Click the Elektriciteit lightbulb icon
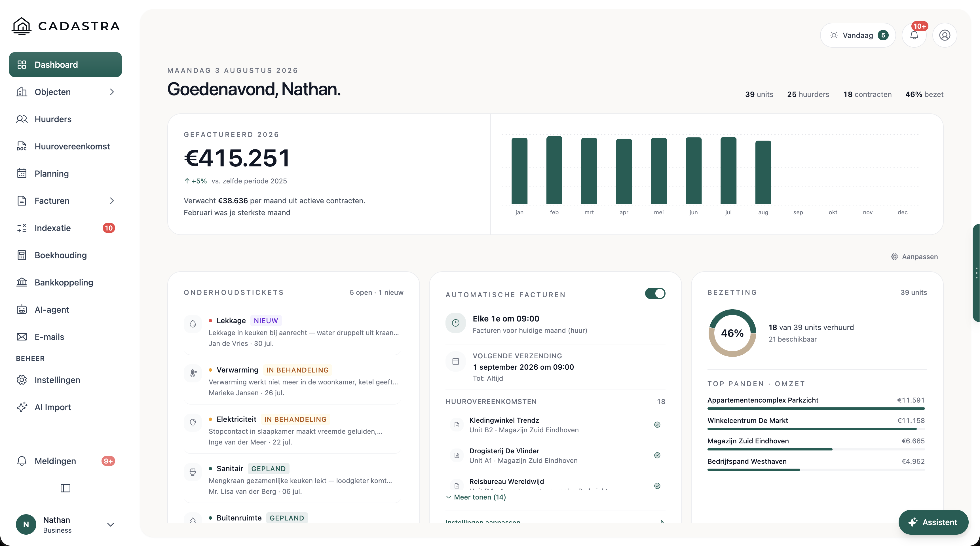The height and width of the screenshot is (546, 980). (193, 422)
